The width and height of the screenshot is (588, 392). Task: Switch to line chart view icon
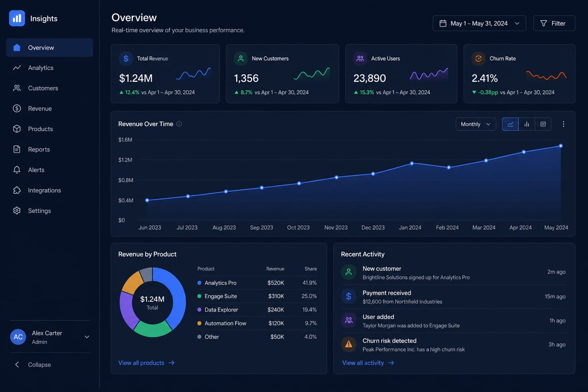pyautogui.click(x=510, y=124)
